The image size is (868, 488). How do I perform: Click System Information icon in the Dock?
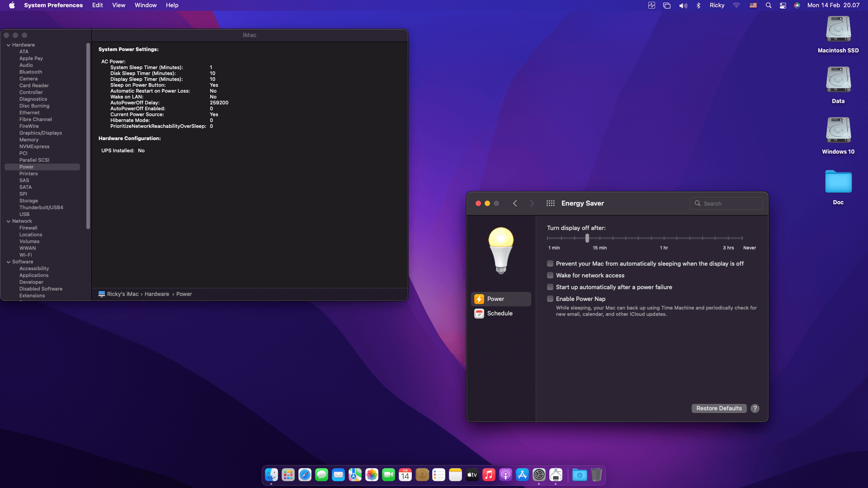(x=556, y=475)
